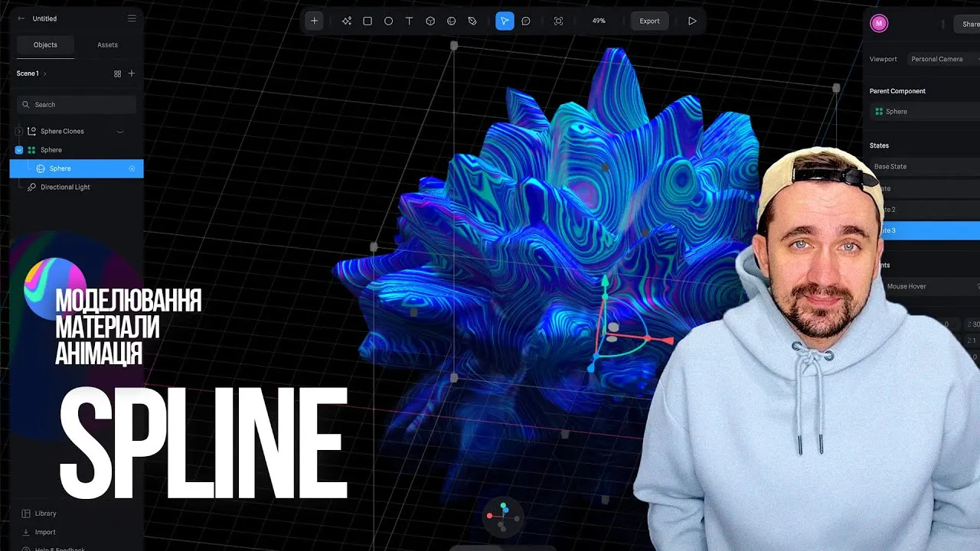Screen dimensions: 980x551
Task: Select Base State in States list
Action: 925,166
